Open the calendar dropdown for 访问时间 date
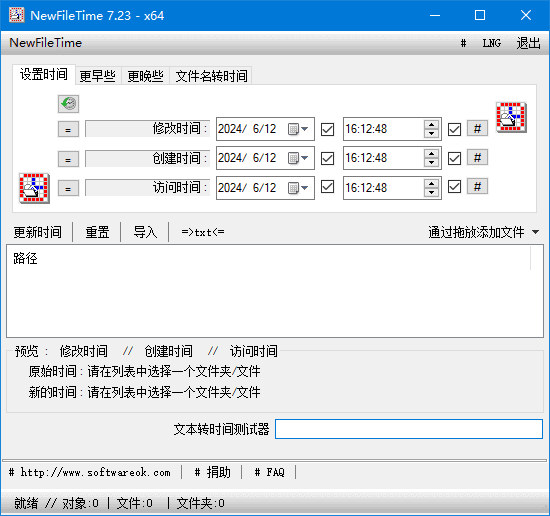This screenshot has width=550, height=516. click(298, 188)
